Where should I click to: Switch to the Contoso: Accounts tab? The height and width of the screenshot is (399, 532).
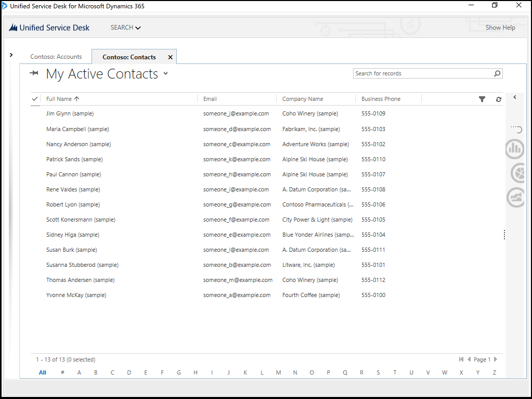click(x=56, y=57)
